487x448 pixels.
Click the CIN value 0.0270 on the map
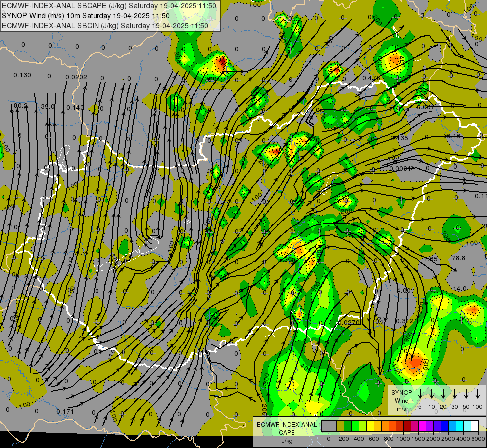(349, 323)
